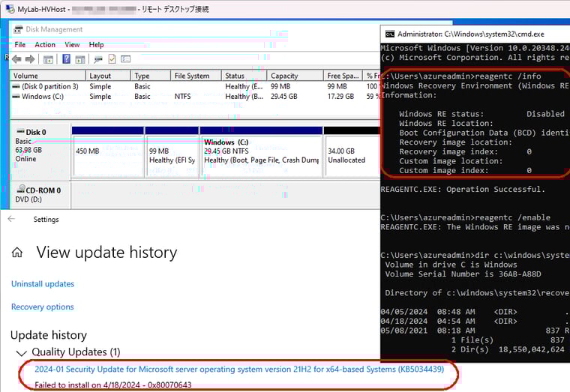Collapse the Quality Updates (1) section
The width and height of the screenshot is (570, 392).
click(22, 353)
